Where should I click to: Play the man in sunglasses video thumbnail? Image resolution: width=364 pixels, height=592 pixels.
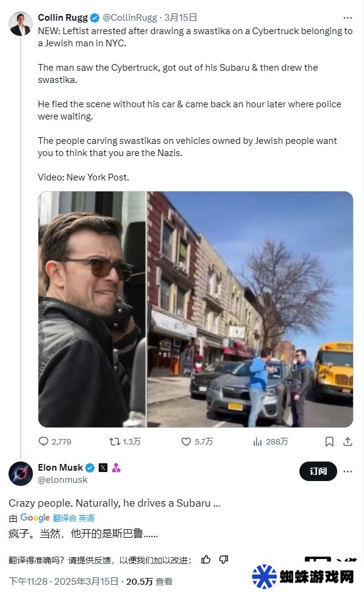click(92, 309)
